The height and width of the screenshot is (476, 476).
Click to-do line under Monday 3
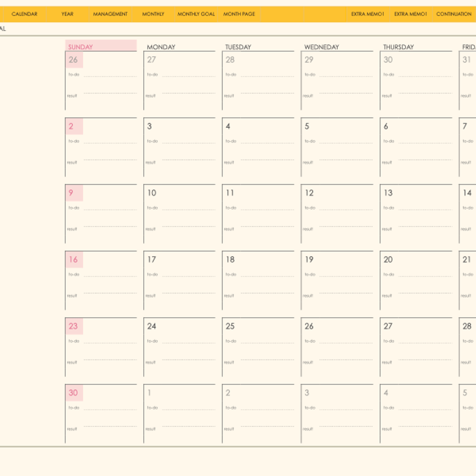(188, 143)
